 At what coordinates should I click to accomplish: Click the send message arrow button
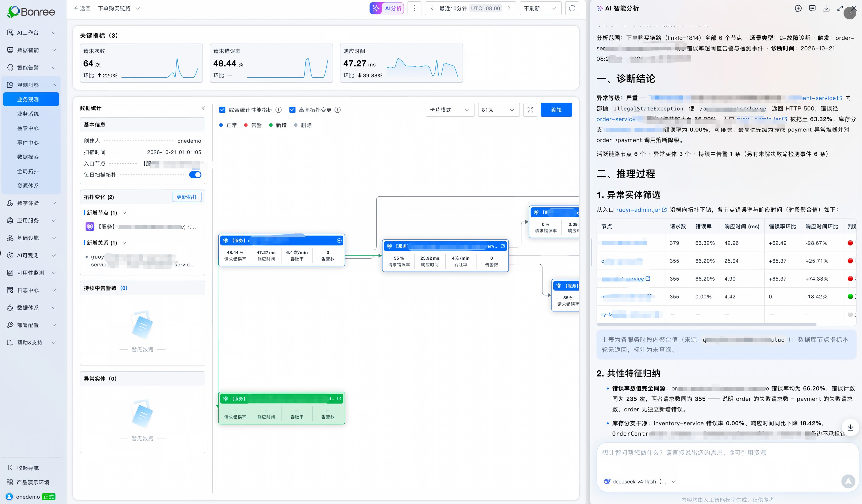[848, 481]
